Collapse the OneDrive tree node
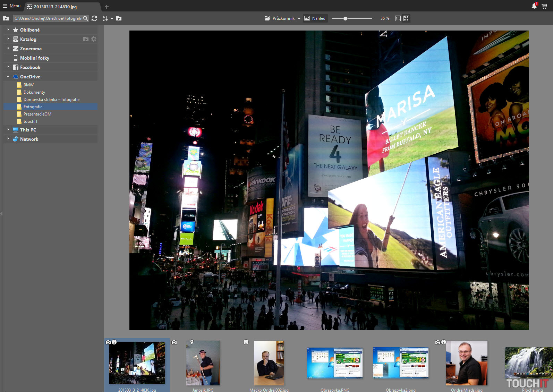Viewport: 553px width, 392px height. tap(8, 77)
